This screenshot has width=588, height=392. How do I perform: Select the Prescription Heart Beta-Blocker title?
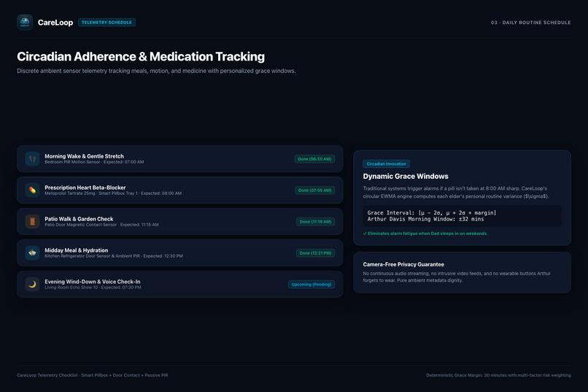[x=85, y=188]
